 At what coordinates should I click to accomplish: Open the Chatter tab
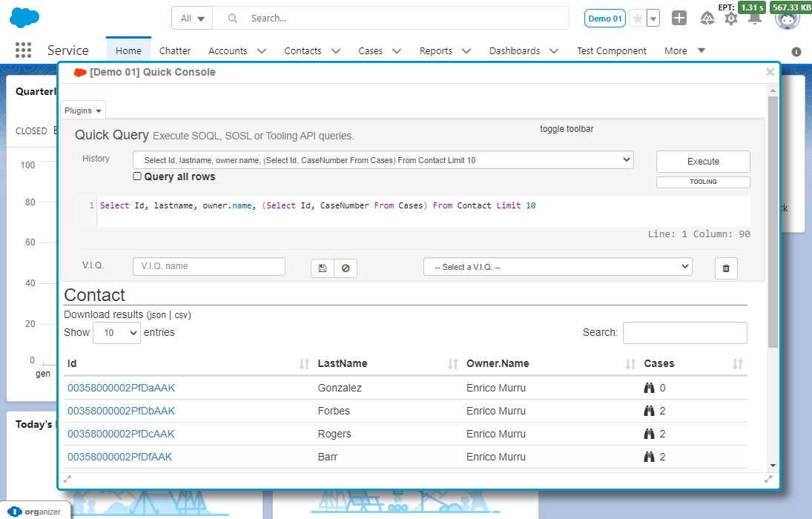click(x=175, y=50)
